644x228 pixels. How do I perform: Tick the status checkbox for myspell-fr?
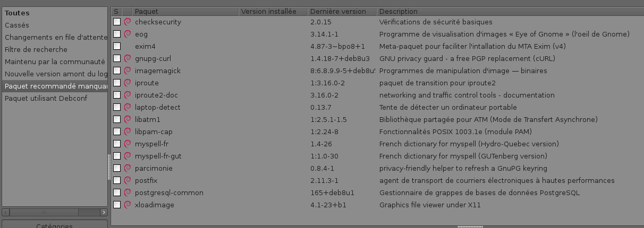coord(117,144)
